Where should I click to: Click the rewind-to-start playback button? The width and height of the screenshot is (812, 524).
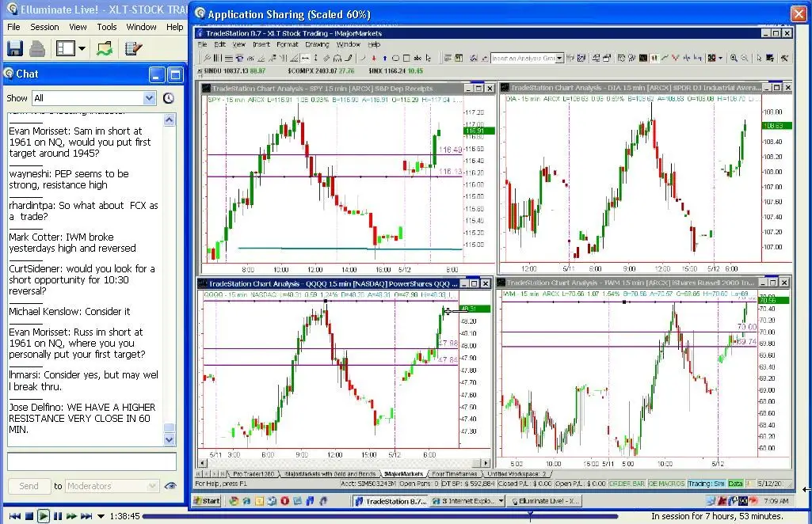click(x=15, y=516)
